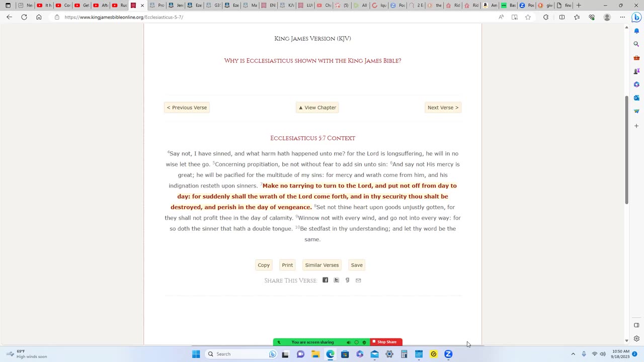
Task: Toggle the microphone in the system tray
Action: (584, 354)
